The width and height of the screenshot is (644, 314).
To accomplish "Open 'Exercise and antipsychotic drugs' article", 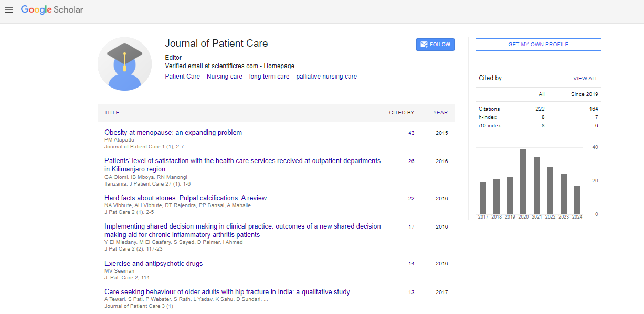I will pyautogui.click(x=153, y=264).
